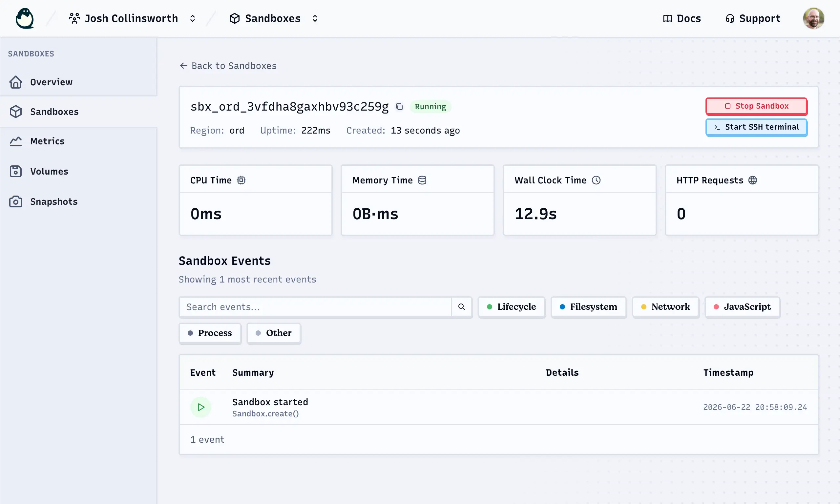Click the 1 event footer text
Viewport: 840px width, 504px height.
(x=207, y=439)
